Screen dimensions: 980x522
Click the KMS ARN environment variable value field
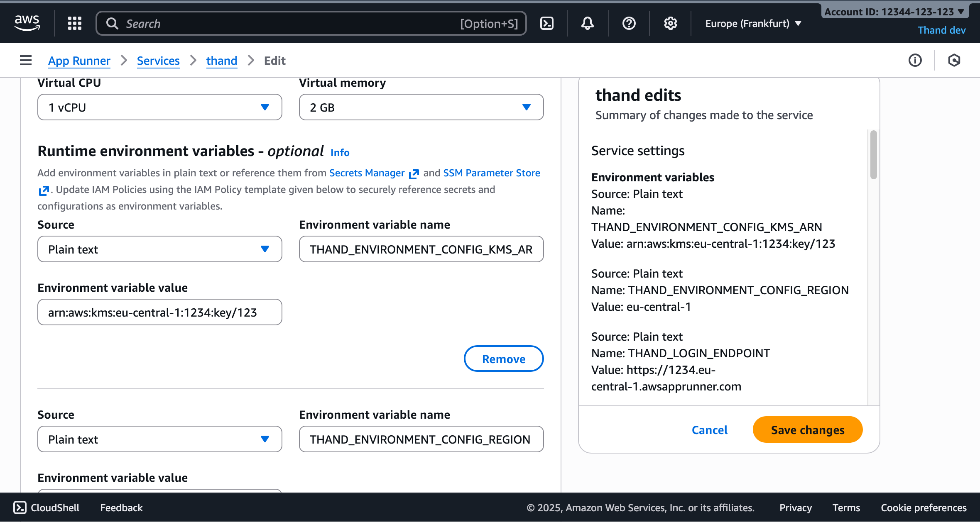pyautogui.click(x=159, y=312)
